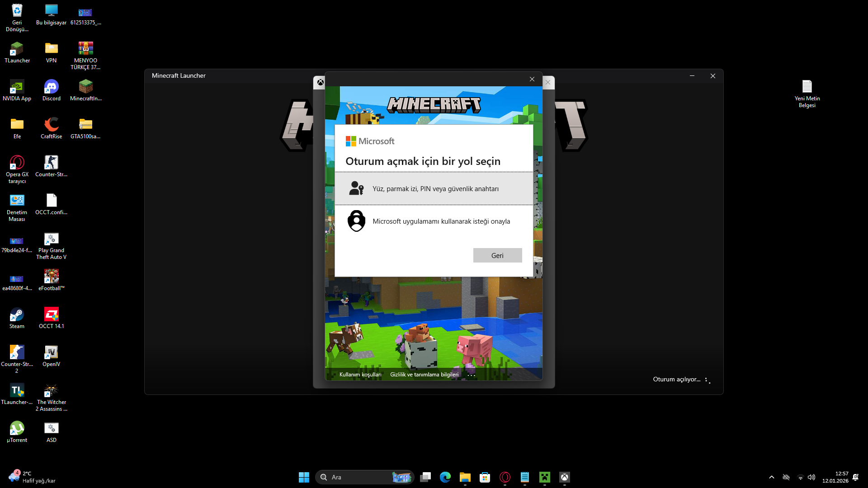Choose face, fingerprint, PIN or security key sign-in
The image size is (868, 488).
[x=434, y=188]
